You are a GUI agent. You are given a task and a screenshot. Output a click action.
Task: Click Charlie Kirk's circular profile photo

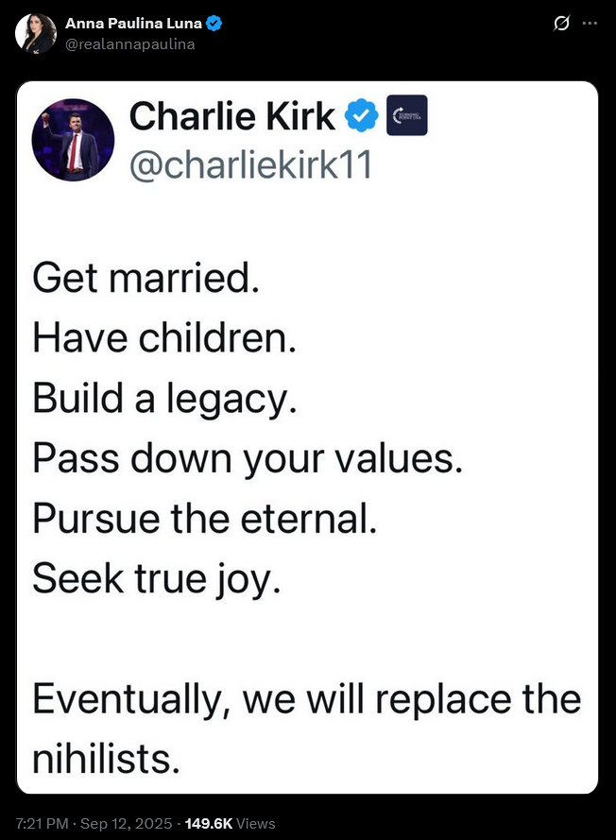(73, 140)
